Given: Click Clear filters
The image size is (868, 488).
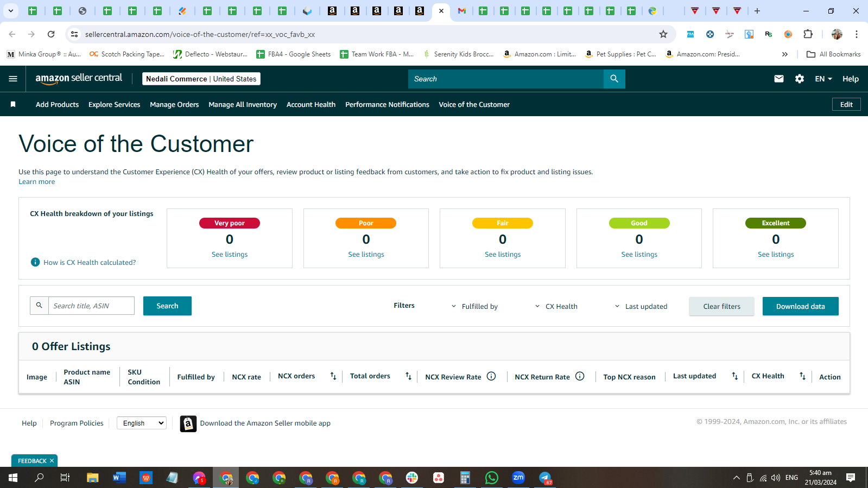Looking at the screenshot, I should pos(721,306).
